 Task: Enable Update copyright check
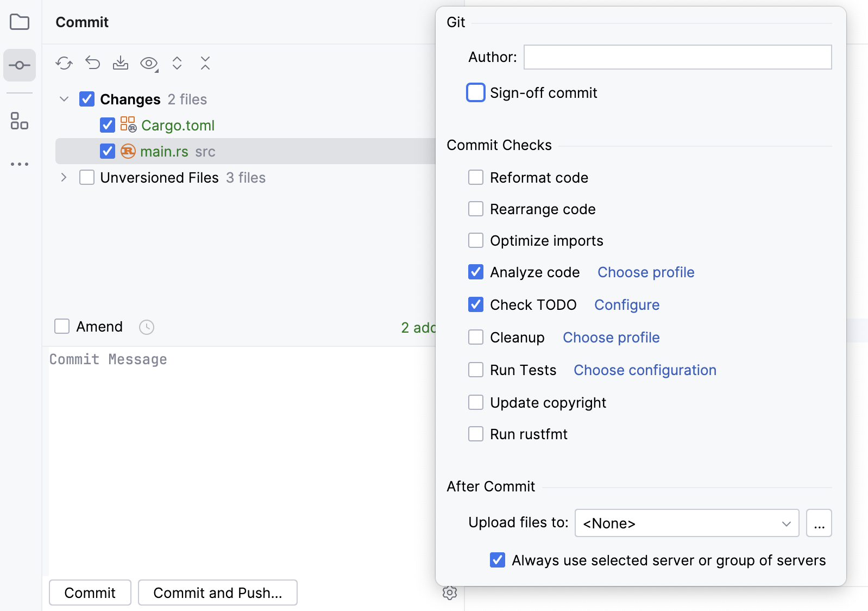(476, 402)
